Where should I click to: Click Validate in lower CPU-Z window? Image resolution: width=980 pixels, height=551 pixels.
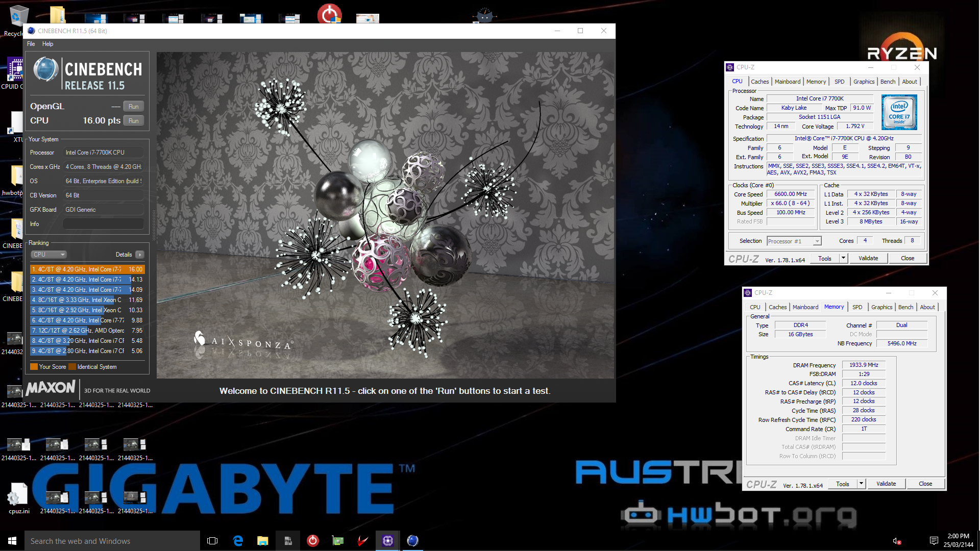[886, 484]
